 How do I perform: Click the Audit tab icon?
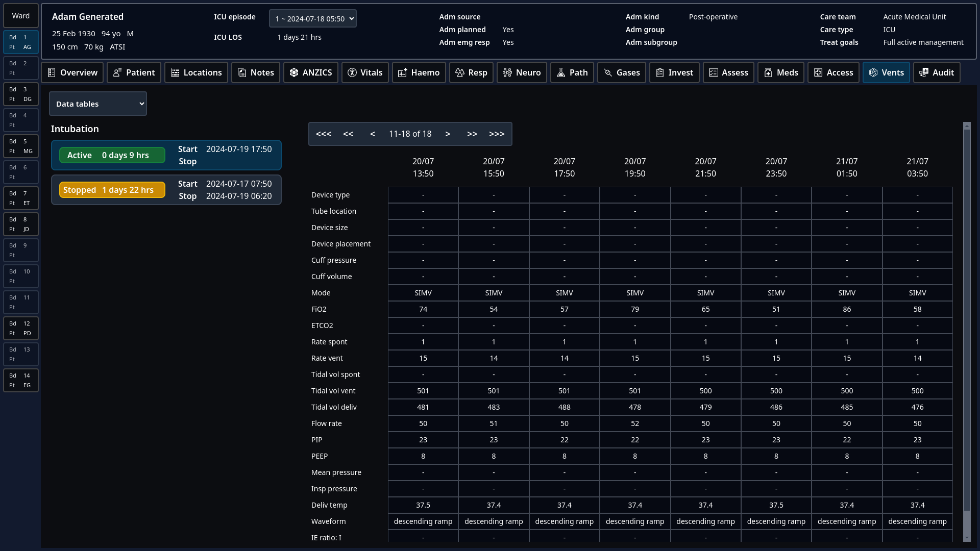coord(924,72)
